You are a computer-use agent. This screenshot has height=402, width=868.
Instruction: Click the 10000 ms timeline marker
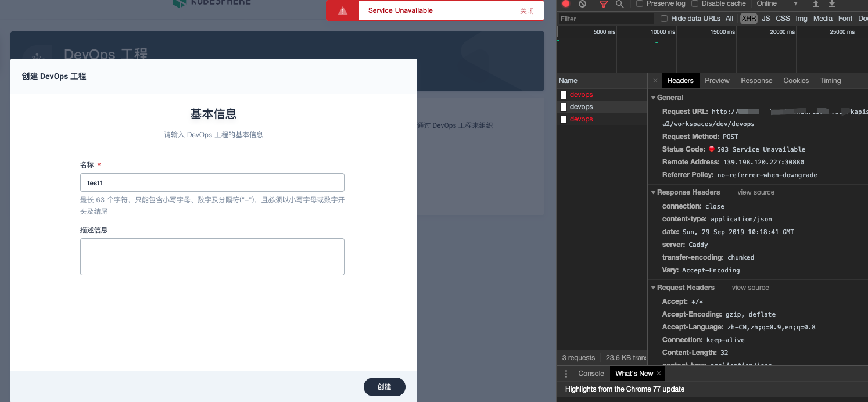(663, 32)
